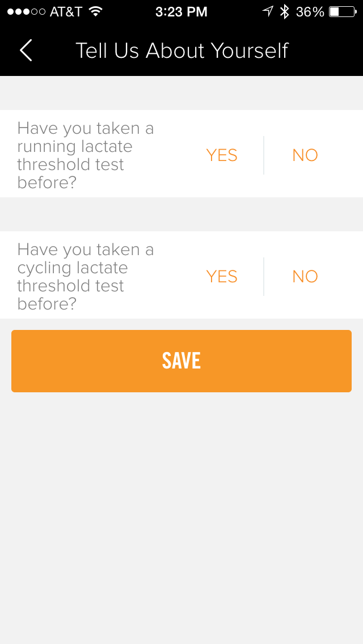Tap the 3:23 PM clock
Viewport: 363px width, 644px height.
click(181, 11)
